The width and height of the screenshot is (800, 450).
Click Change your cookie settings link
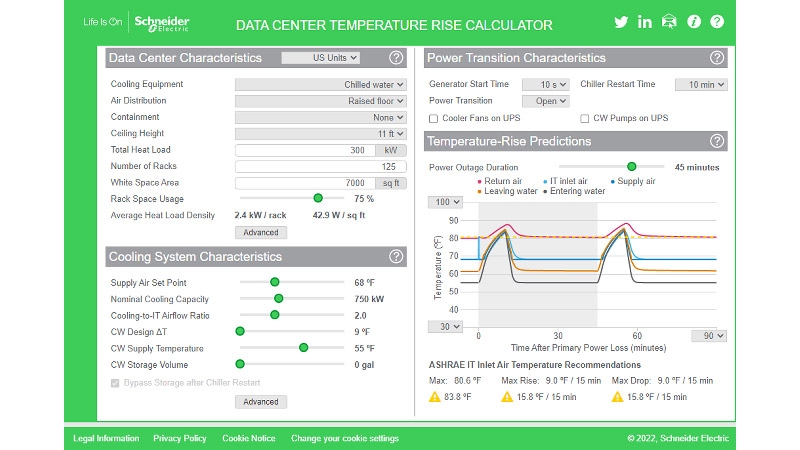coord(345,438)
